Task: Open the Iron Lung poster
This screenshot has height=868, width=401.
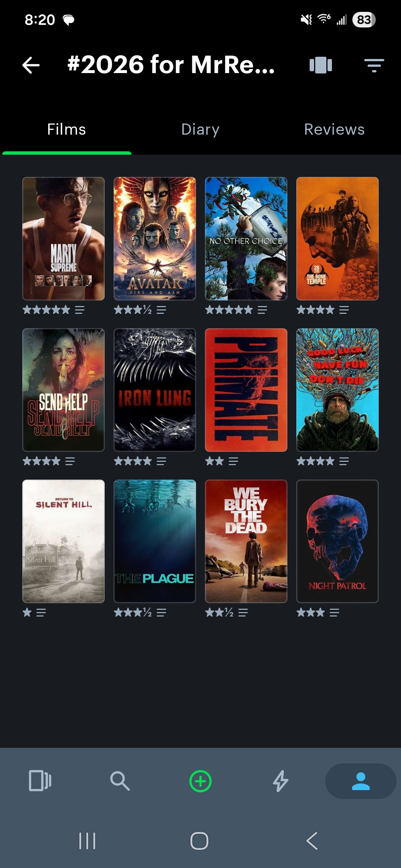Action: click(155, 390)
